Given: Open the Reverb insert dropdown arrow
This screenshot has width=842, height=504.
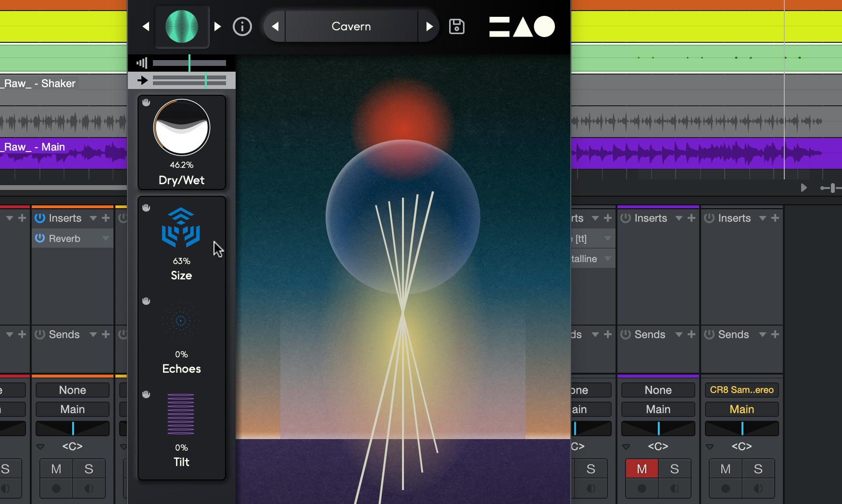Looking at the screenshot, I should tap(105, 239).
